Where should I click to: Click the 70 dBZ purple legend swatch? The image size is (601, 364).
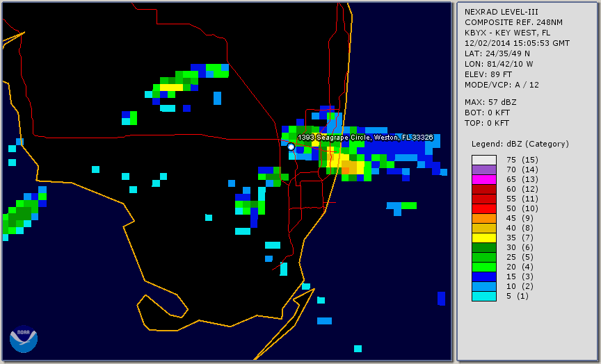(483, 169)
